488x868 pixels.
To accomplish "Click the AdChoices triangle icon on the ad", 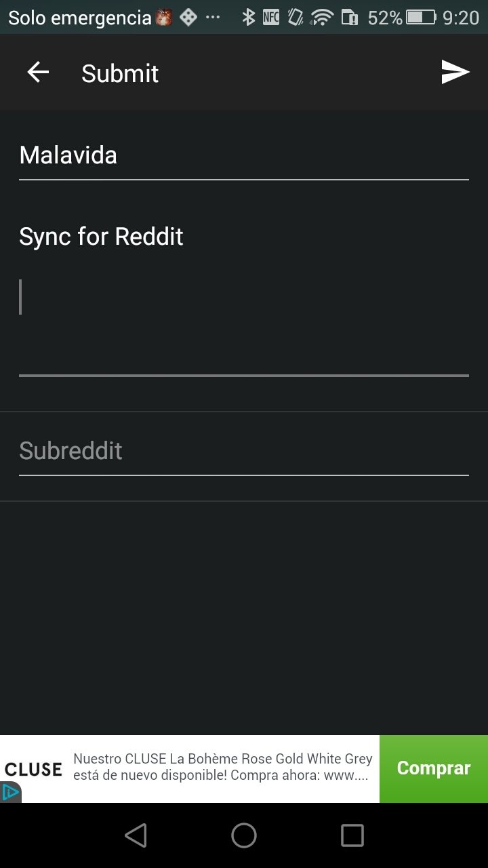I will click(10, 792).
